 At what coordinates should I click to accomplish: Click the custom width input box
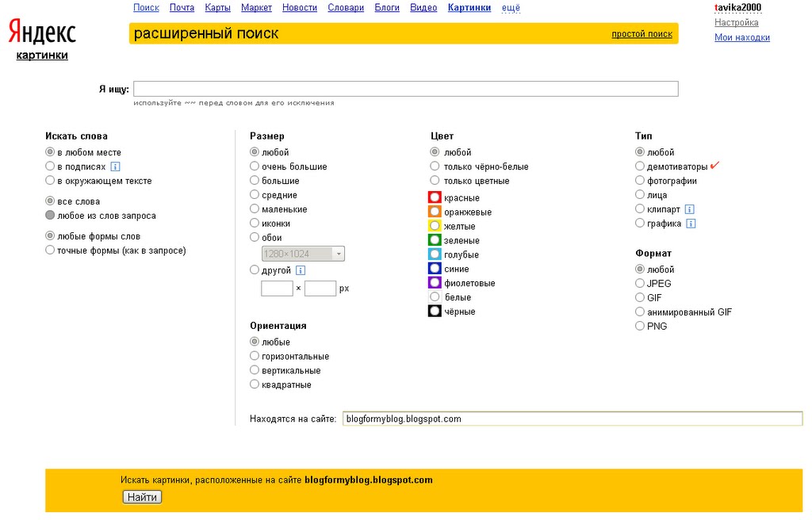coord(277,289)
